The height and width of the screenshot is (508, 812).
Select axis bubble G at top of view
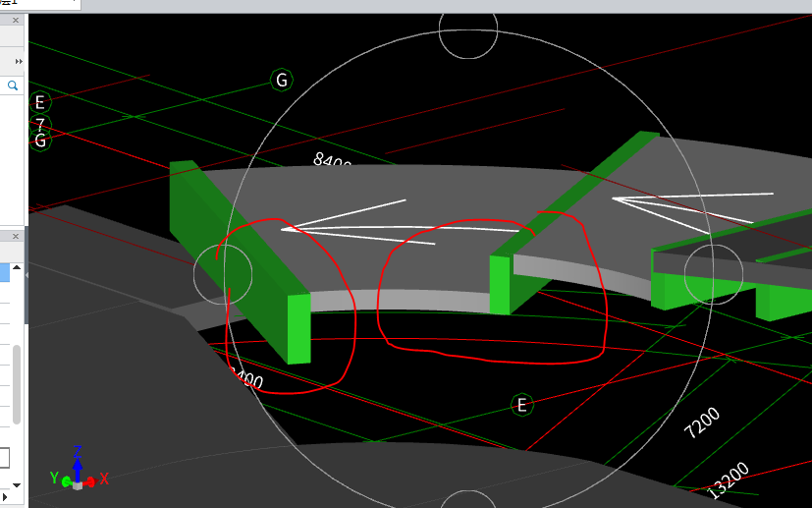[282, 80]
